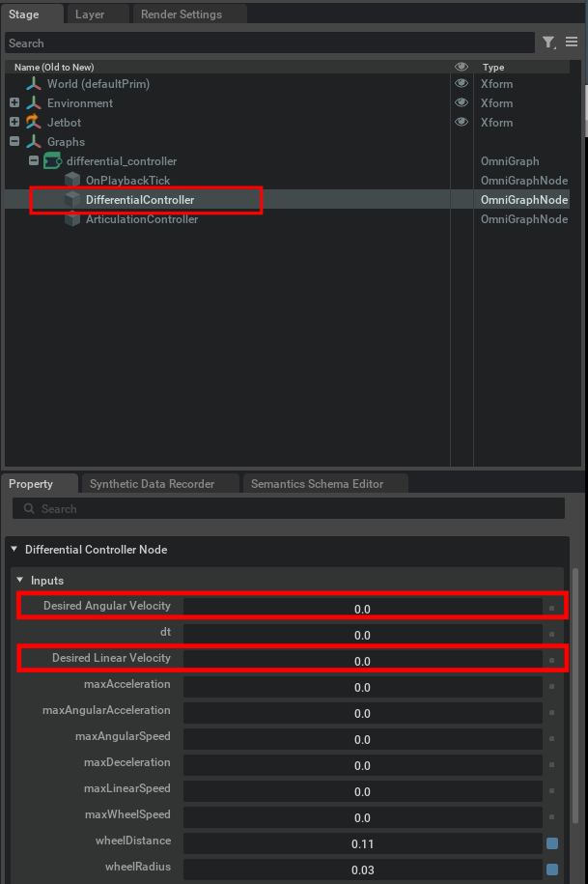Hide the Environment prim with eye icon
The height and width of the screenshot is (884, 588).
pos(462,103)
